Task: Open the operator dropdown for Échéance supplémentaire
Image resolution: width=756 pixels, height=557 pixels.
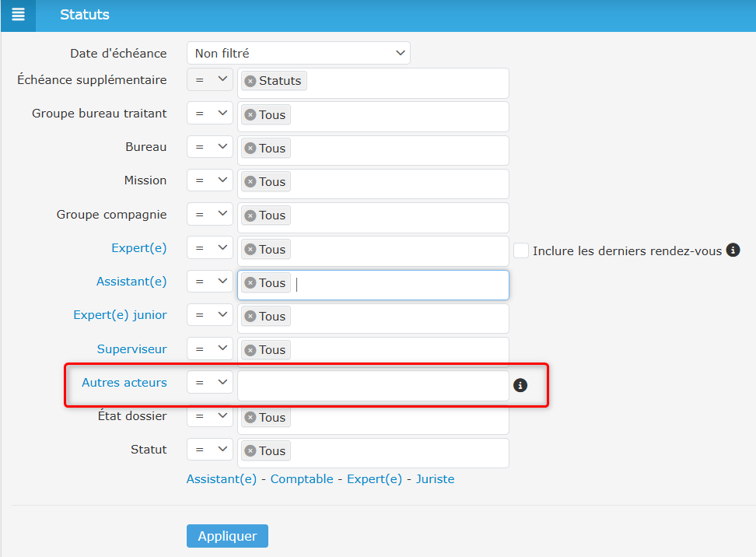Action: coord(208,79)
